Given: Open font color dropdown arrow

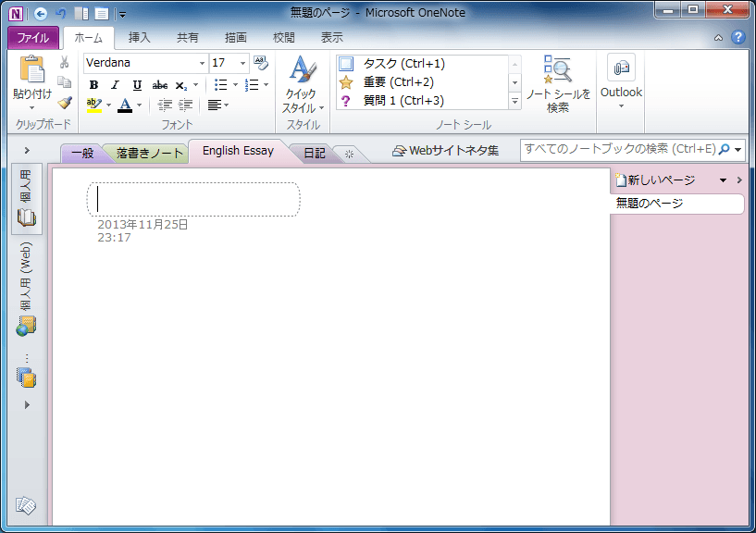Looking at the screenshot, I should click(140, 105).
